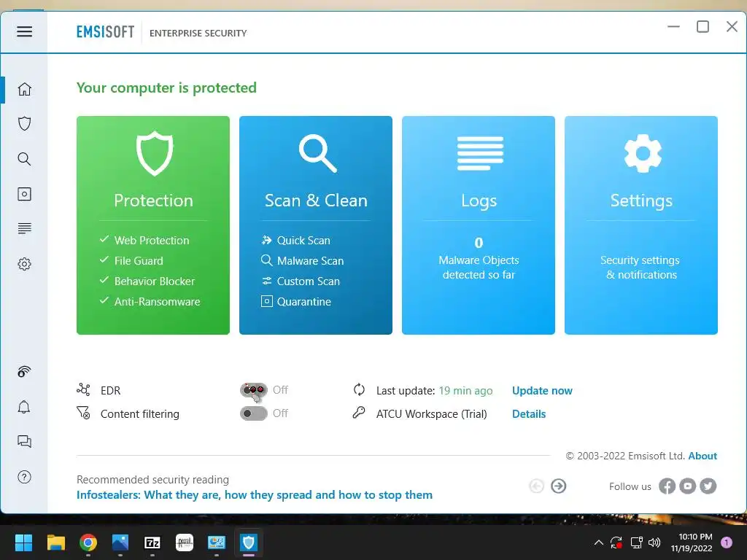Show previous recommended reading arrow
This screenshot has height=560, width=747.
coord(536,486)
